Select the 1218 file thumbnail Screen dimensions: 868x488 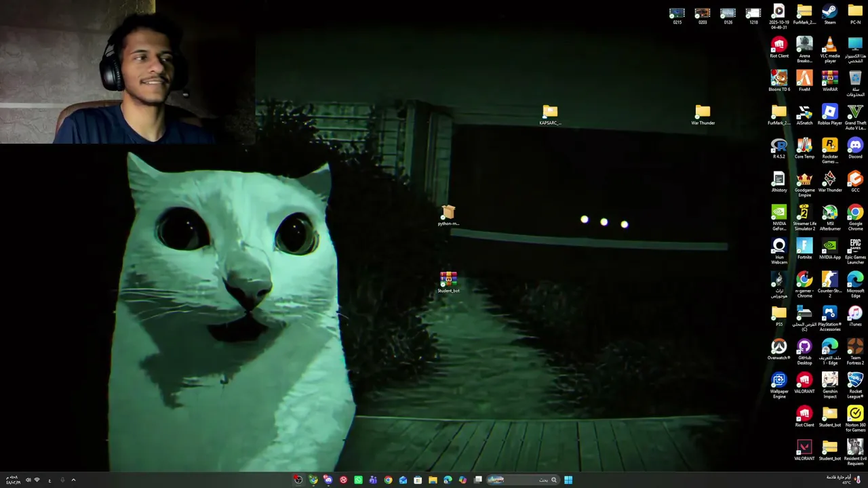click(753, 16)
